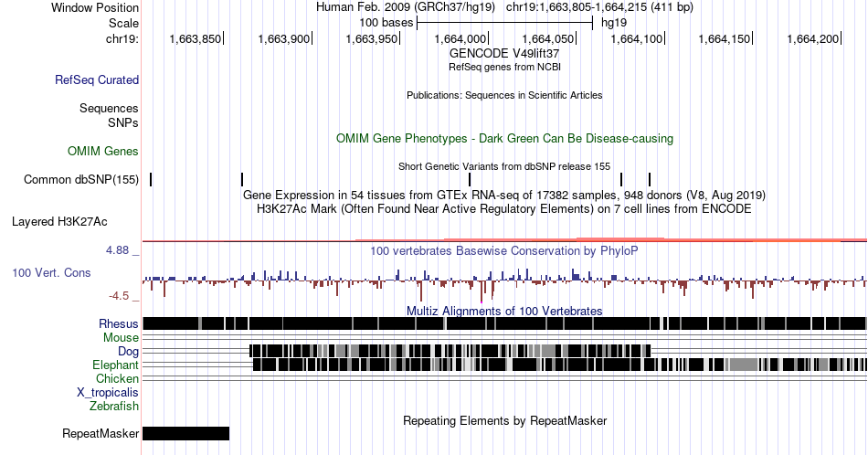Click Short Genetic Variants from dbSNP title
Screen dimensions: 868x455
pos(504,166)
